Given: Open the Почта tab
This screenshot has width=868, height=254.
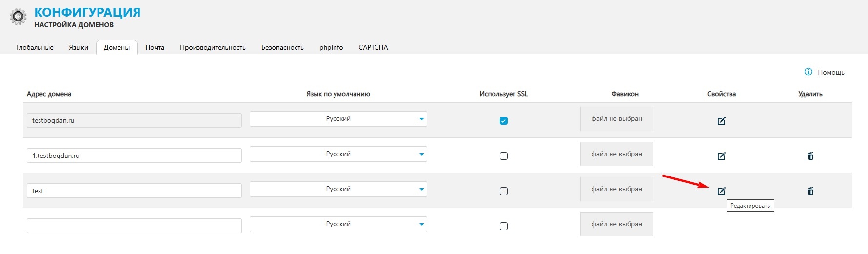Looking at the screenshot, I should (155, 47).
